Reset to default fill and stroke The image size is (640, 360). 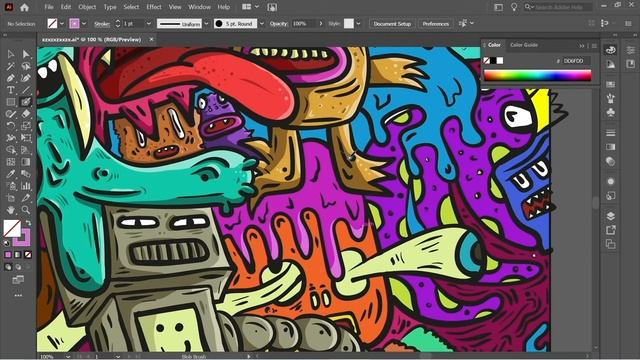click(x=7, y=243)
